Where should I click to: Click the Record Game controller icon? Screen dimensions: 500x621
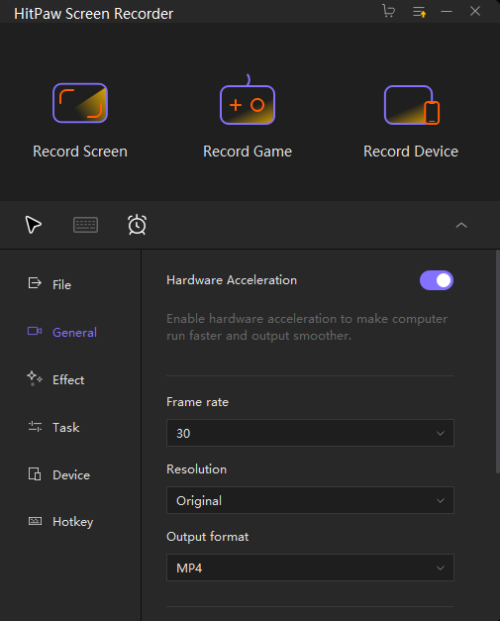[x=248, y=100]
